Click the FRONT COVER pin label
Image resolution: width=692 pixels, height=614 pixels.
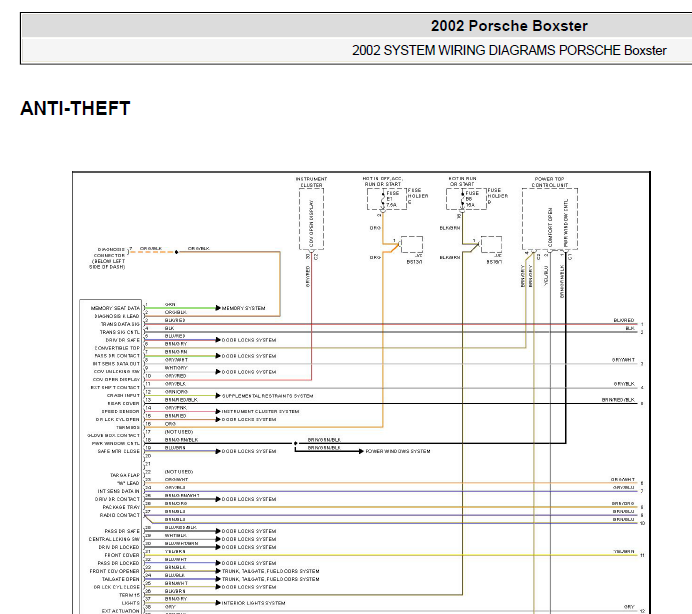tap(122, 555)
